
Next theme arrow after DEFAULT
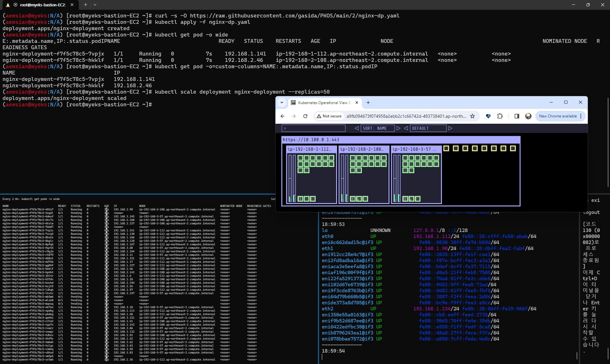(x=450, y=128)
